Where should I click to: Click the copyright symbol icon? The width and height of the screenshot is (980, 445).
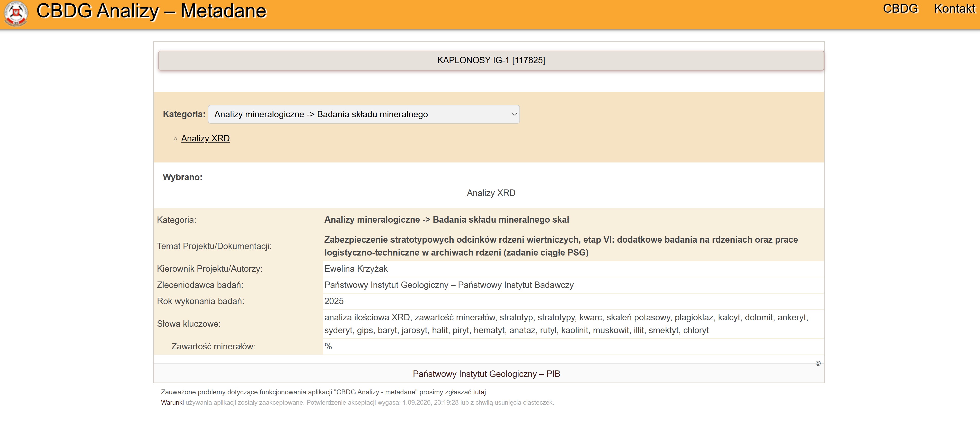click(x=818, y=363)
